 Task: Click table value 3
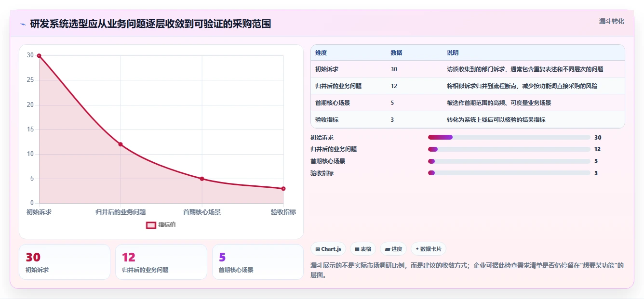point(392,120)
